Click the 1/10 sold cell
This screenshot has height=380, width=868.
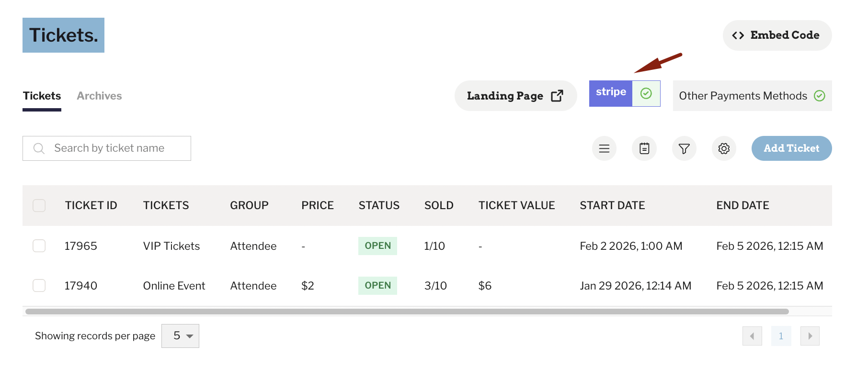(x=434, y=246)
